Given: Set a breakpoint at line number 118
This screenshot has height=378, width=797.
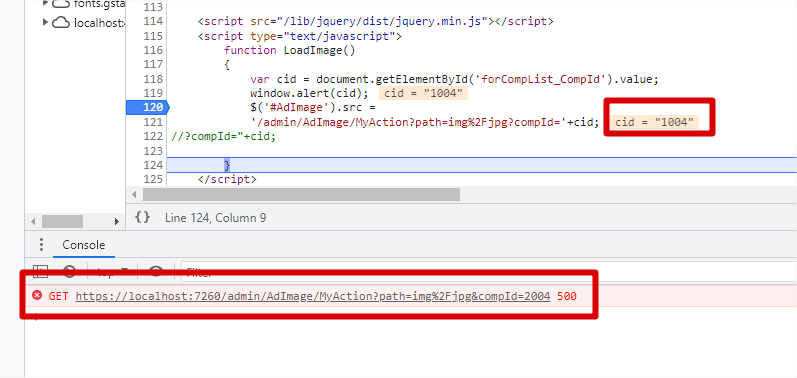Looking at the screenshot, I should pos(153,79).
